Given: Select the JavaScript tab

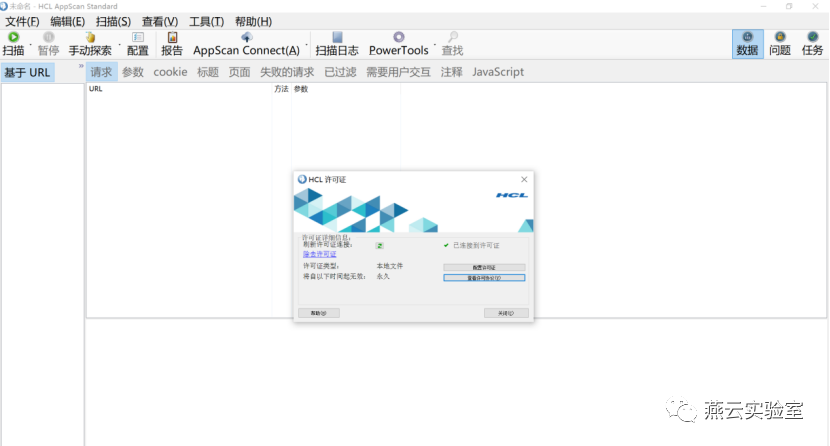Looking at the screenshot, I should pos(498,72).
